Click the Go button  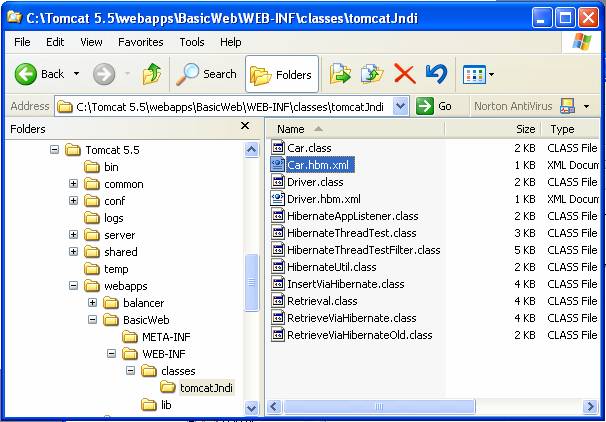tap(434, 106)
